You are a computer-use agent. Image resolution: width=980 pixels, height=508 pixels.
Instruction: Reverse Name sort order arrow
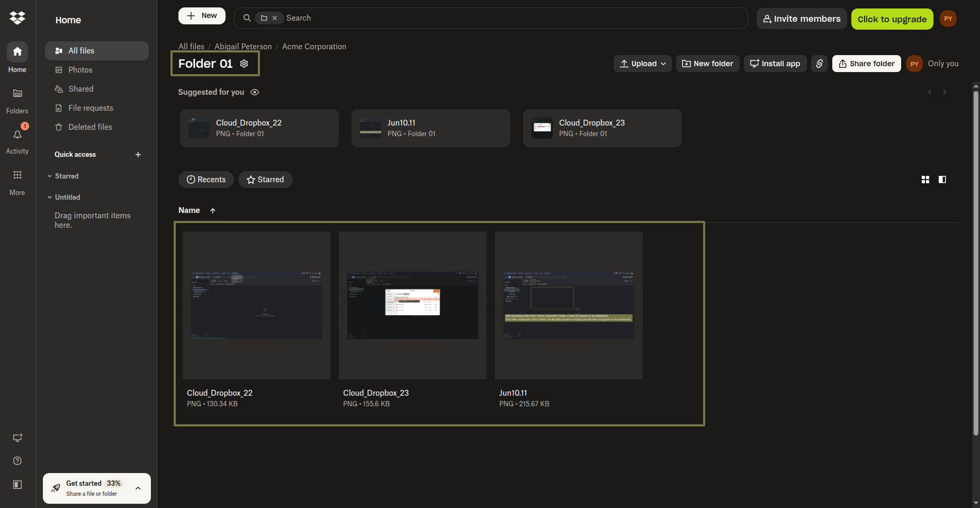213,211
